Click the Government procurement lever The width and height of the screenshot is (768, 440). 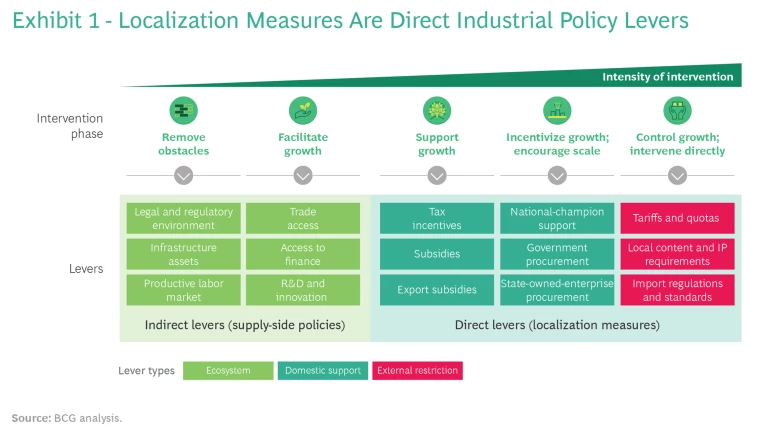pyautogui.click(x=557, y=254)
